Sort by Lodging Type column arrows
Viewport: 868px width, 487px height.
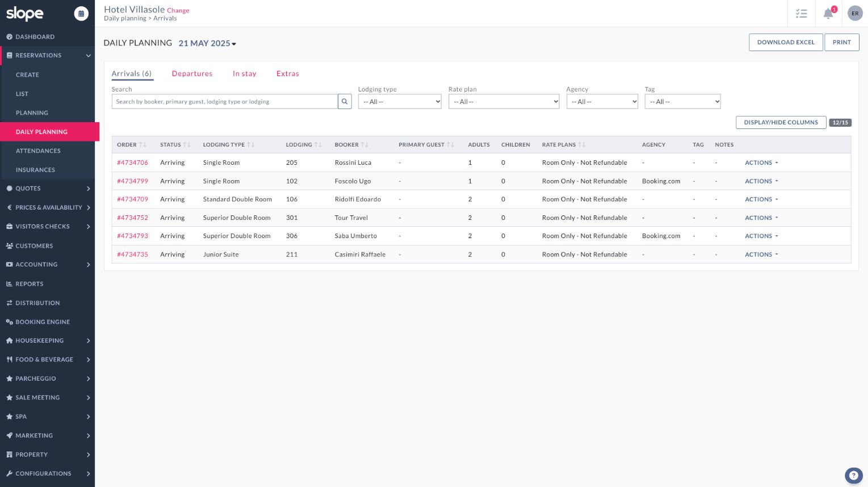[x=250, y=145]
